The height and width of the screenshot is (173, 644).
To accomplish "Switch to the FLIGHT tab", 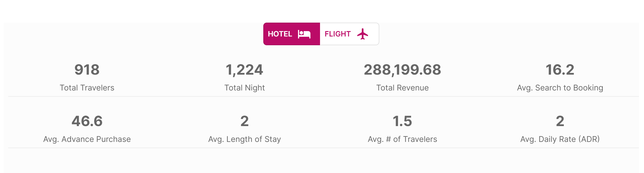I will tap(349, 34).
